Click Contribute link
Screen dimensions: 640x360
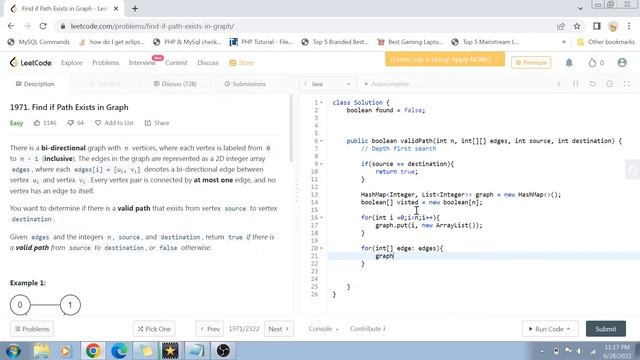click(x=367, y=329)
